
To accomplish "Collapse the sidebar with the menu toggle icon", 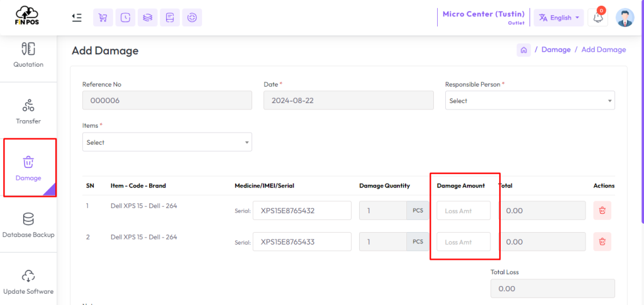I will tap(76, 18).
